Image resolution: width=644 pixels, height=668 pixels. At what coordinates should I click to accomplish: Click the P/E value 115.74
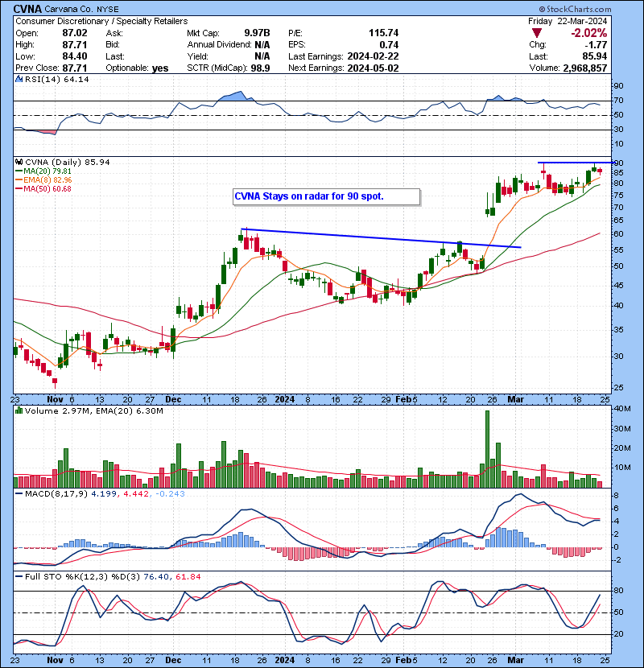(x=384, y=33)
